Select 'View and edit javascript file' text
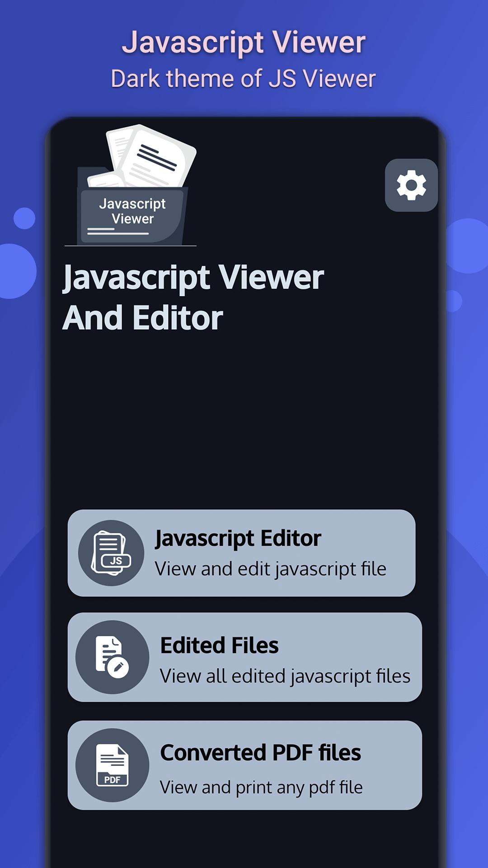The image size is (488, 868). 270,569
